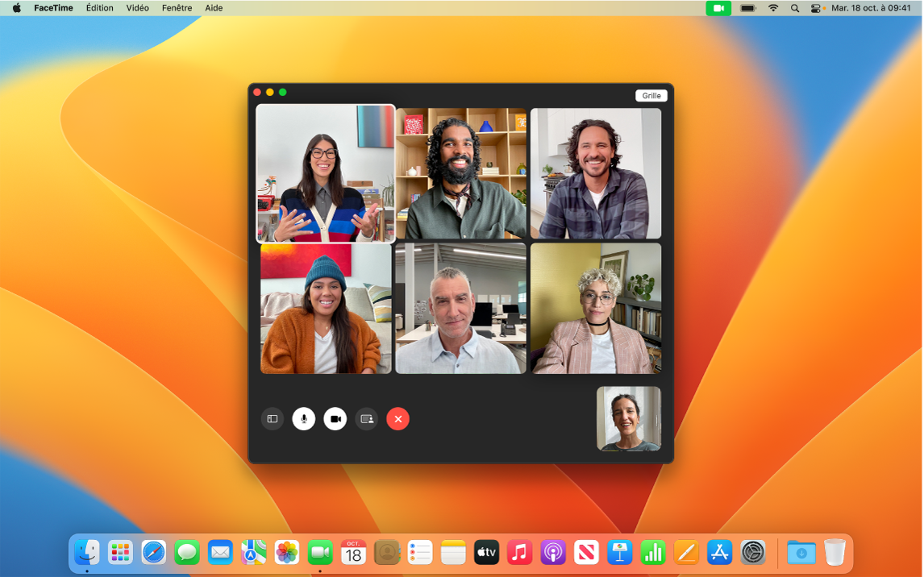Open Messages from the Dock

(x=186, y=553)
